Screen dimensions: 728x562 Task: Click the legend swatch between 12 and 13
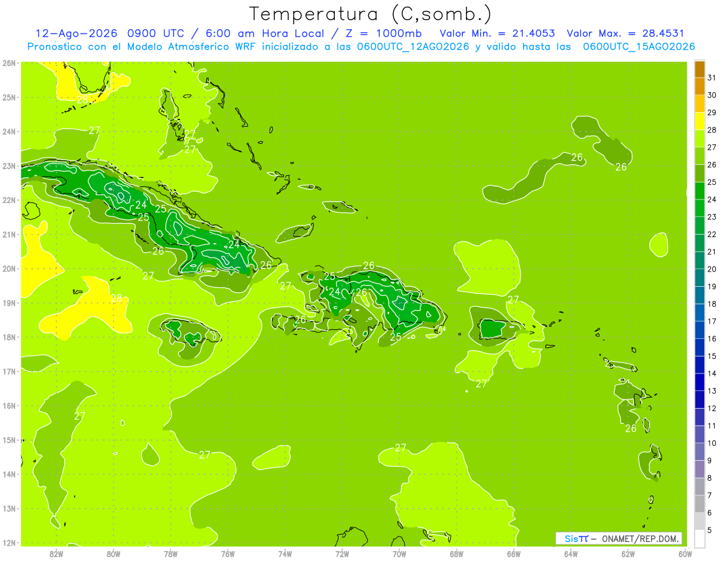point(699,400)
